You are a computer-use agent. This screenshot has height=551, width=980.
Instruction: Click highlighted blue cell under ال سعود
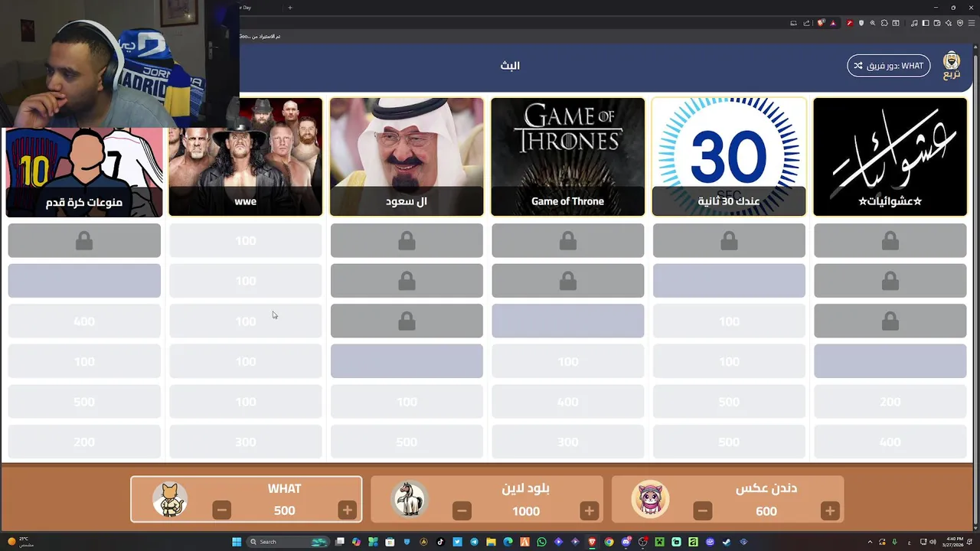tap(407, 361)
